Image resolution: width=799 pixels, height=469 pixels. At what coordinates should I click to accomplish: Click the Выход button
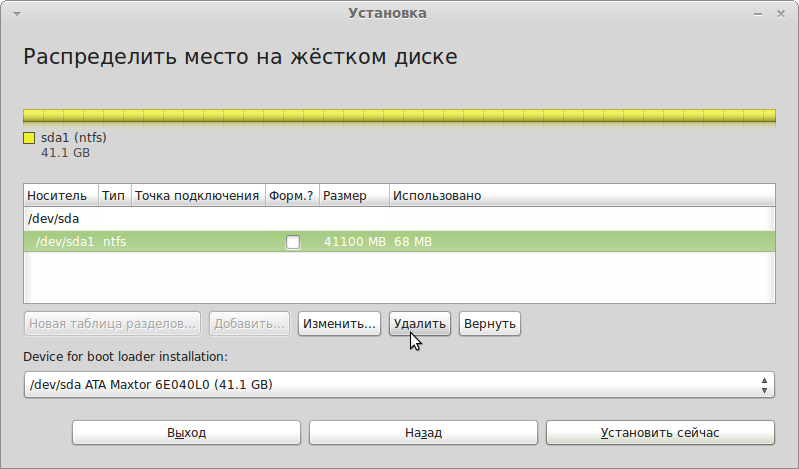click(x=187, y=432)
